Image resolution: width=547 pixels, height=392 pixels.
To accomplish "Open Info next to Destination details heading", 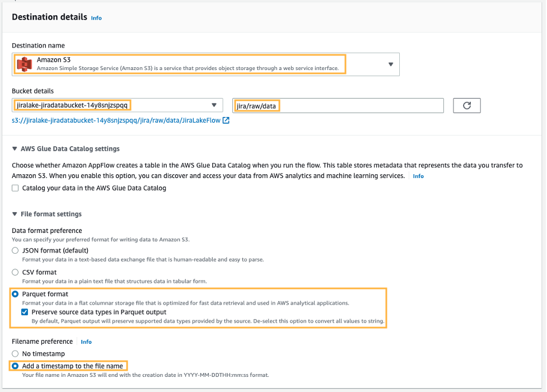I will tap(96, 18).
